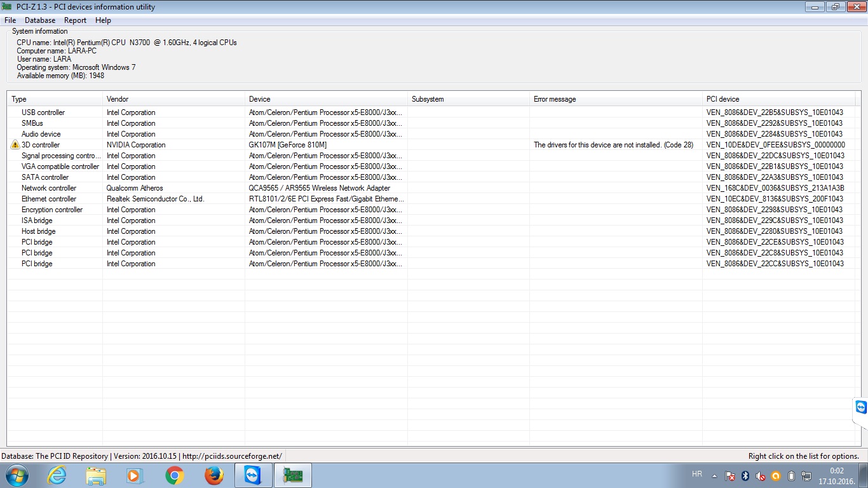Open the TeamViewer side panel tab

tap(861, 407)
